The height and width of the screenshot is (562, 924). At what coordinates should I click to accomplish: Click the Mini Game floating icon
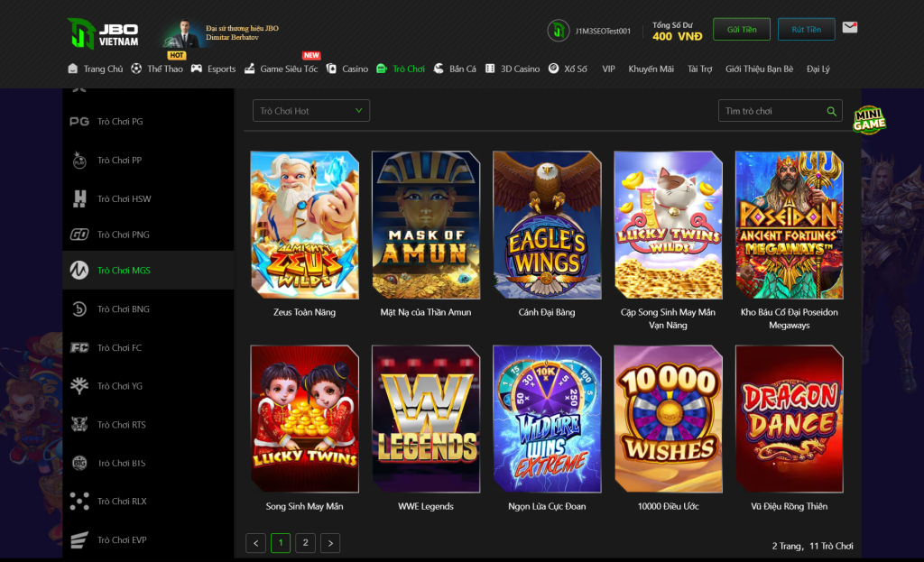click(x=869, y=121)
